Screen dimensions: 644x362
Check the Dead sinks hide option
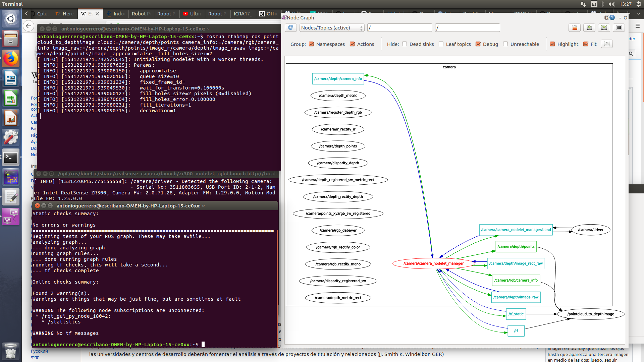(405, 44)
